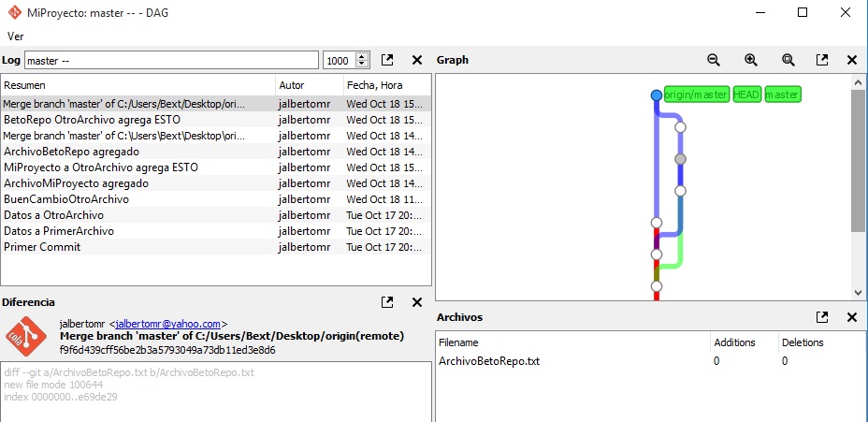Sort by the Fecha, Hora column header

tap(387, 85)
